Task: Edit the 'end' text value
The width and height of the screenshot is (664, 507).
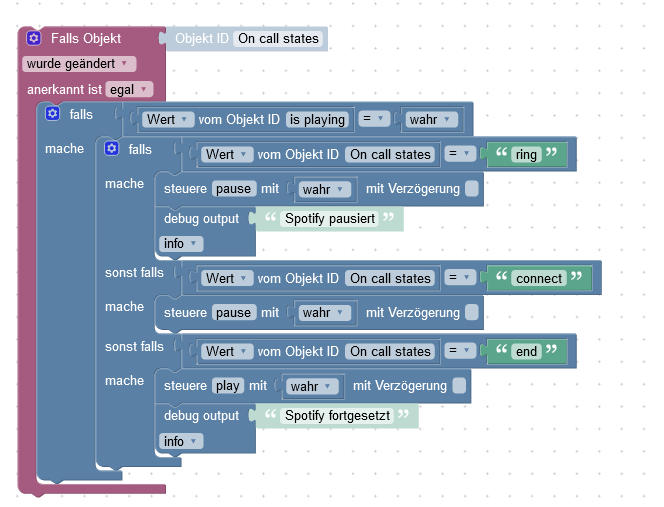Action: point(526,352)
